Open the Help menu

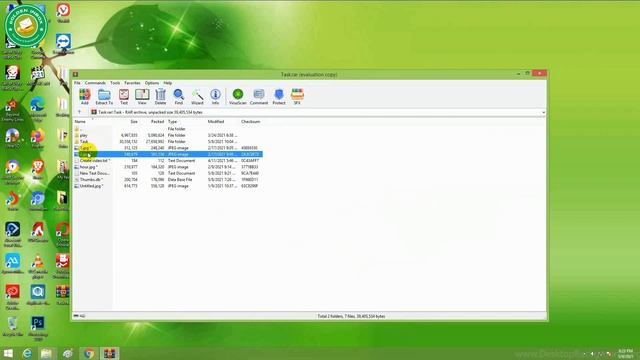point(168,83)
